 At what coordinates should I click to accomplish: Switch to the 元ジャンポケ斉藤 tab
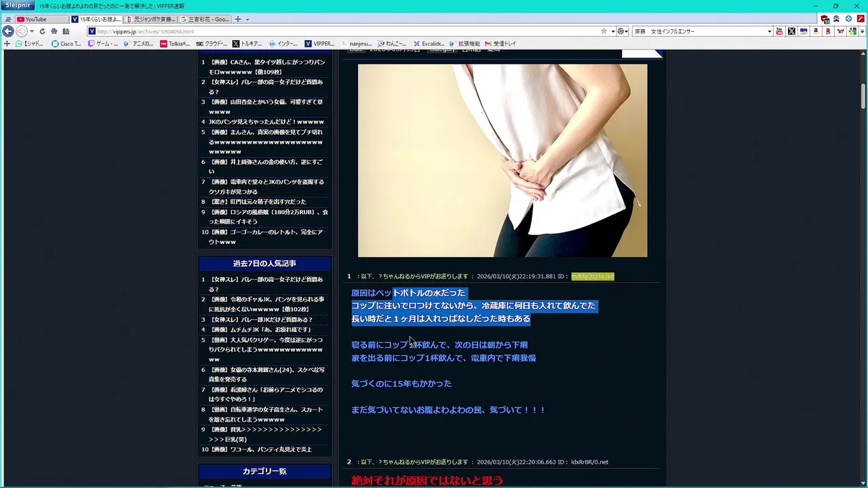click(151, 19)
